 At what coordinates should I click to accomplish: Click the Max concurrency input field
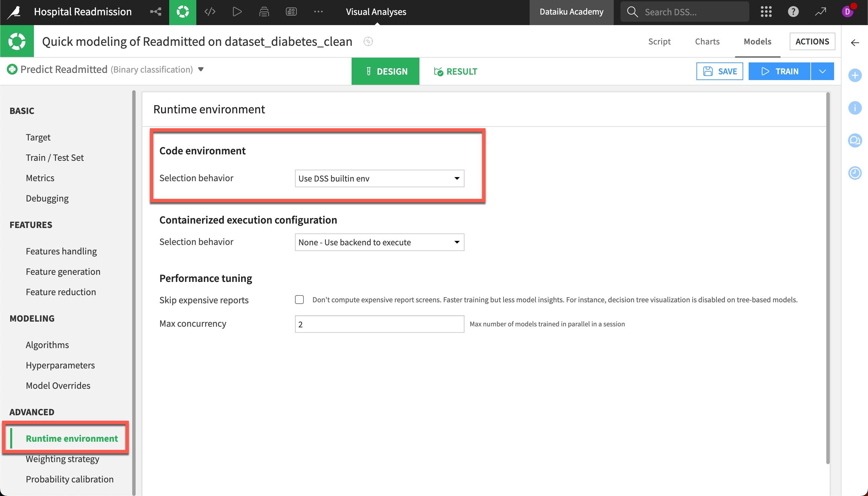(x=380, y=324)
